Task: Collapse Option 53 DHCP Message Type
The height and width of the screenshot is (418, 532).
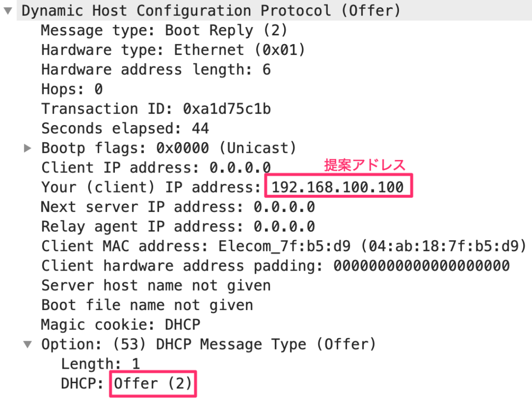Action: [x=28, y=345]
